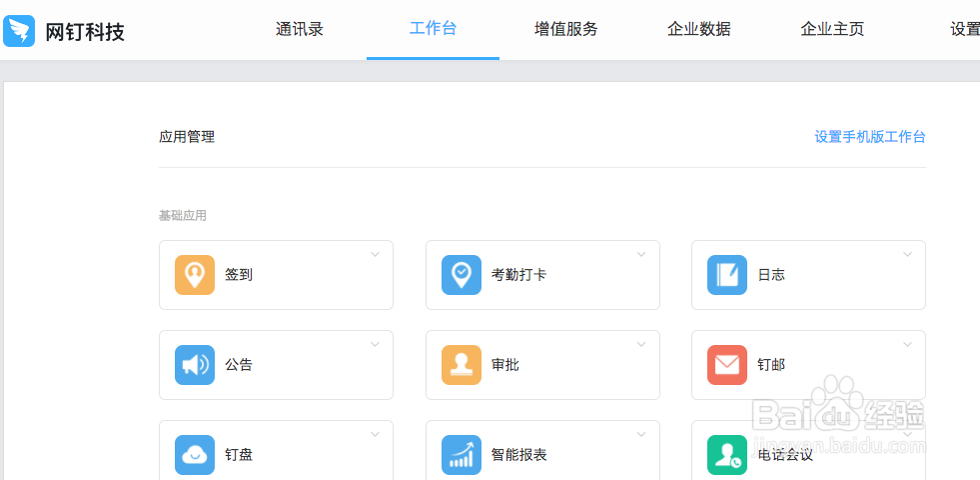
Task: Switch to the 通讯录 tab
Action: pos(300,29)
